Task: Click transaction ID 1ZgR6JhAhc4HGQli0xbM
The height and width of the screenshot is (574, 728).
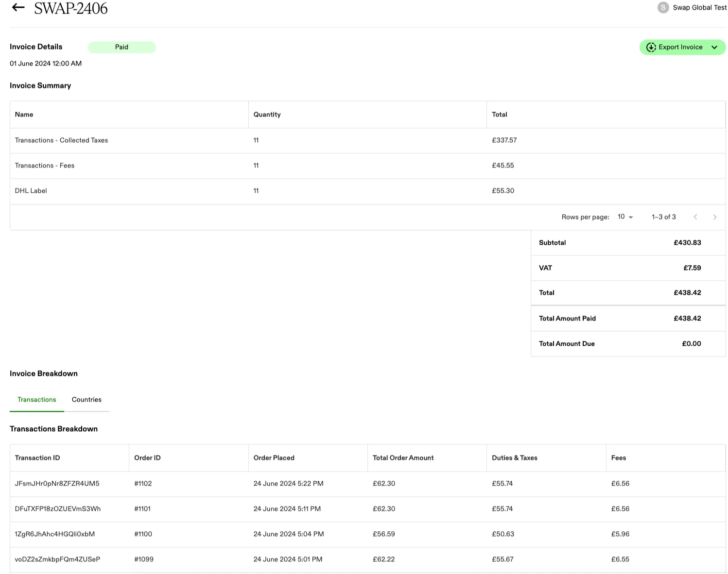Action: 55,534
